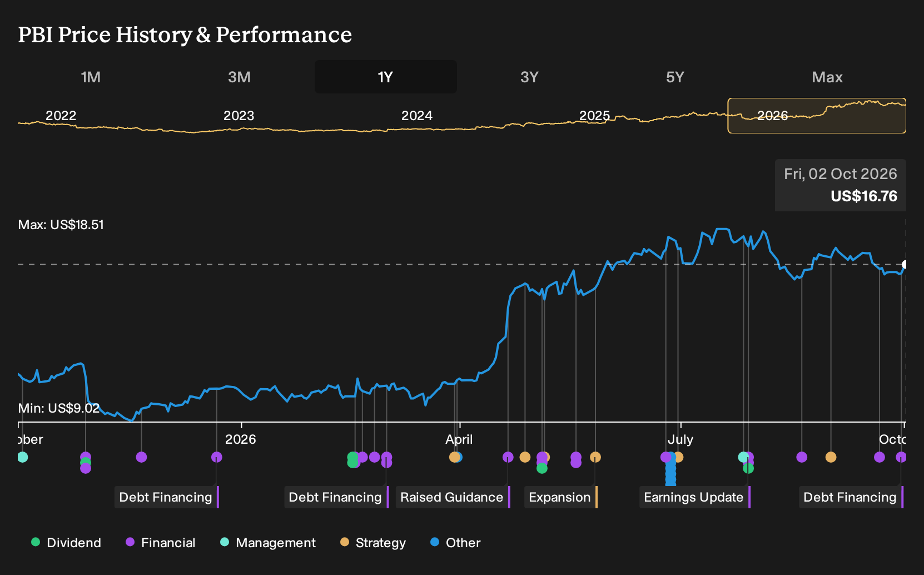Click the orange Strategy marker above Expansion label
The width and height of the screenshot is (924, 575).
(x=595, y=457)
